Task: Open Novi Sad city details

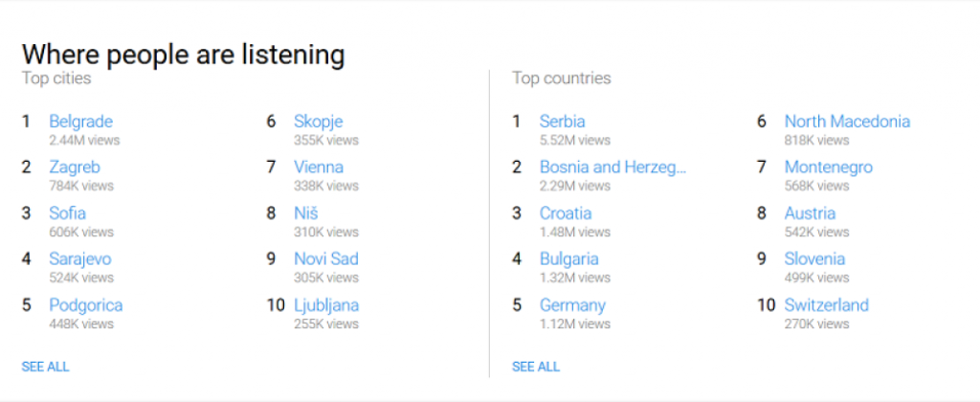Action: pos(325,259)
